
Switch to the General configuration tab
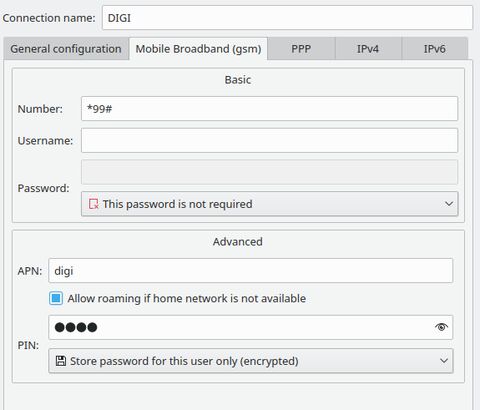[66, 49]
